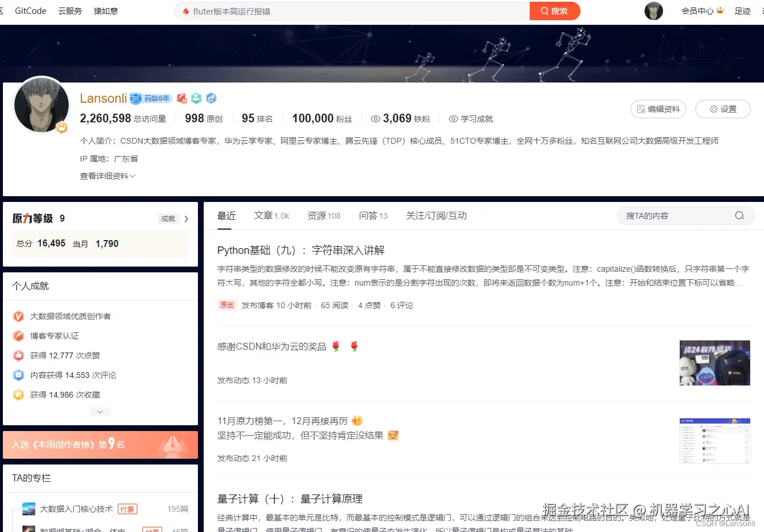Open GitCode link in top navigation
Viewport: 764px width, 532px height.
tap(31, 11)
